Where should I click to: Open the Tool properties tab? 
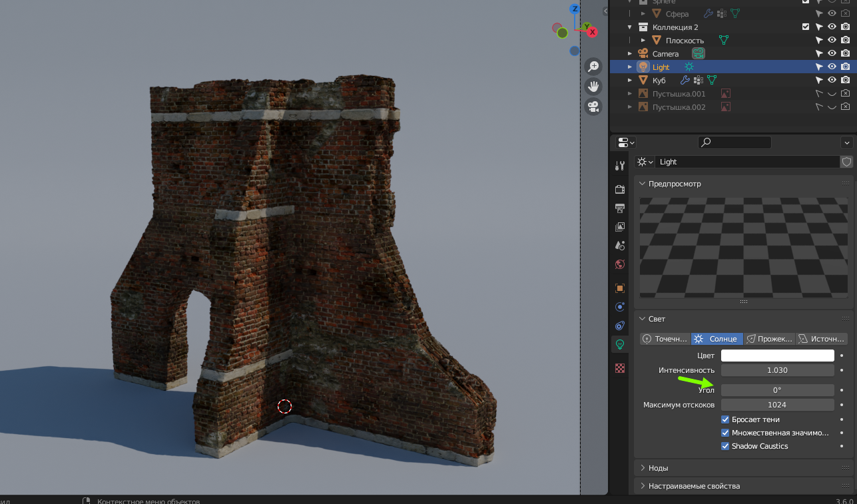point(620,166)
